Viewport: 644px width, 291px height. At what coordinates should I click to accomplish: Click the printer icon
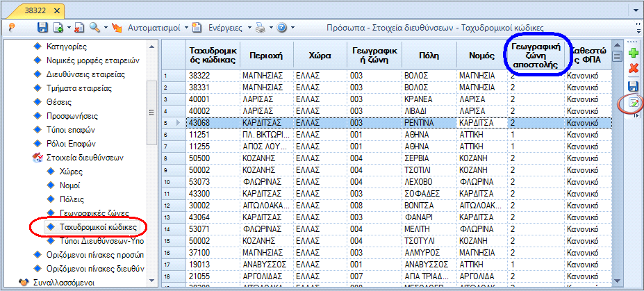click(x=261, y=28)
